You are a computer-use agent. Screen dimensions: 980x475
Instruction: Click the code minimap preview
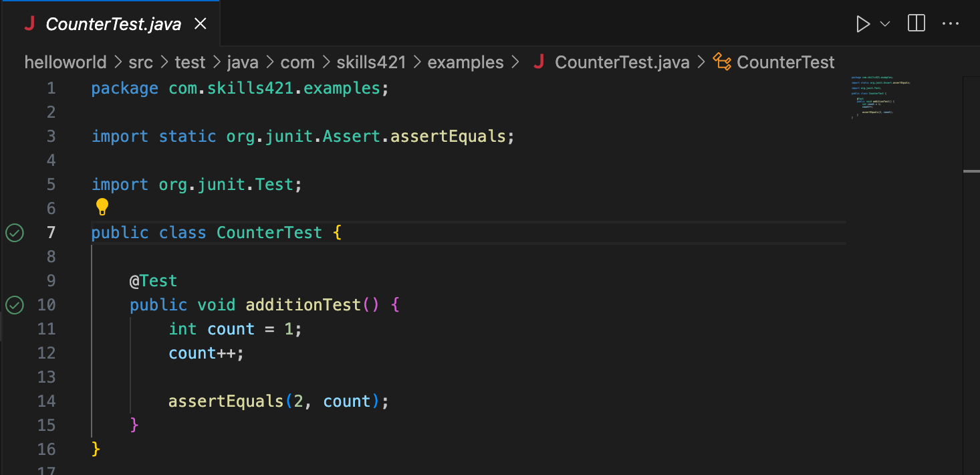[x=881, y=98]
